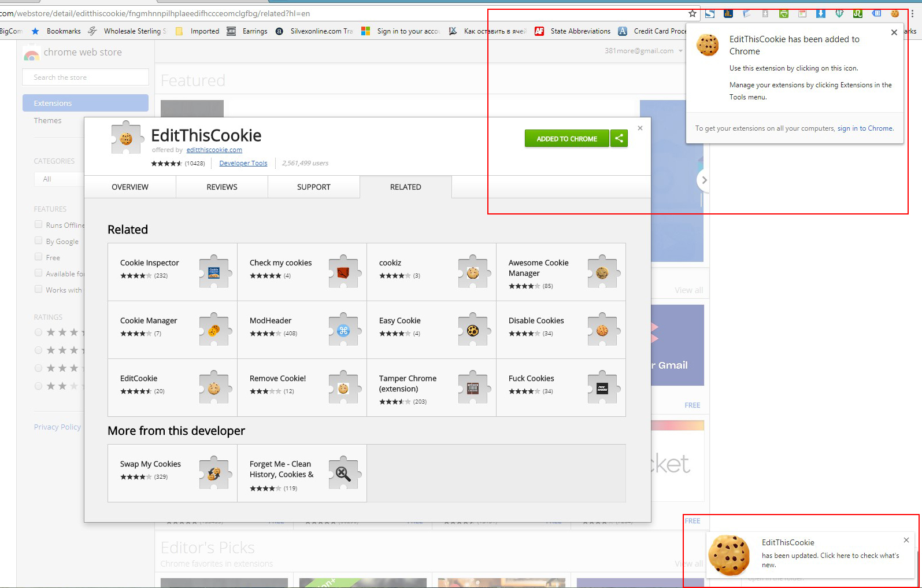This screenshot has width=922, height=588.
Task: Select the Related tab
Action: pyautogui.click(x=406, y=187)
